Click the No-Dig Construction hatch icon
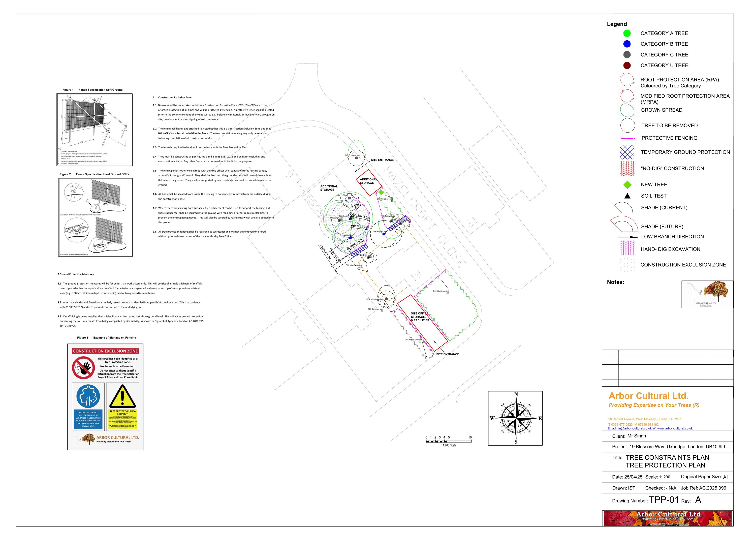The image size is (756, 534). click(627, 168)
